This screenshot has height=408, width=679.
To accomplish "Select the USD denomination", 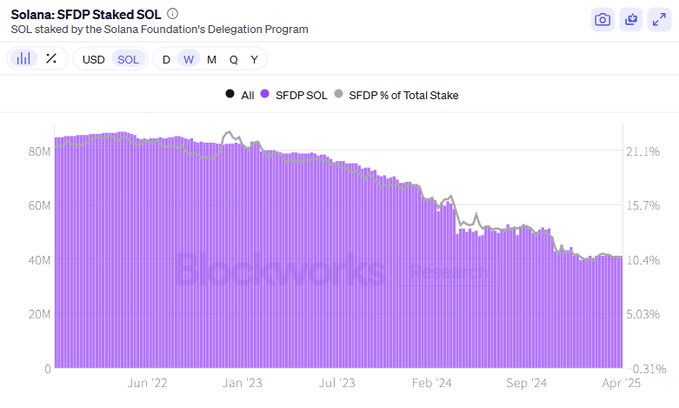I will [94, 59].
